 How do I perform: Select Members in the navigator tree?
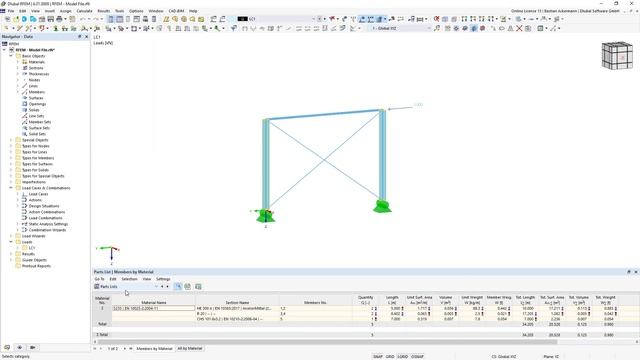coord(37,92)
